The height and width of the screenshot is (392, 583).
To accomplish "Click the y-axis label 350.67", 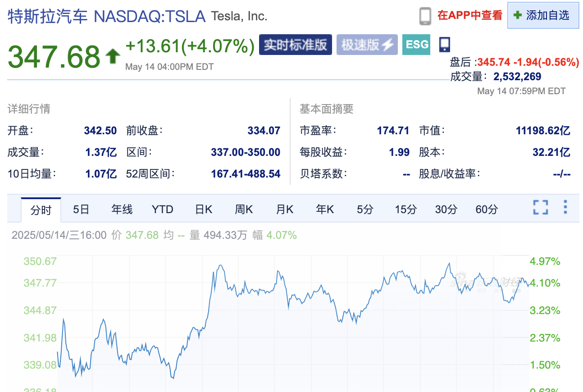I will (x=40, y=261).
